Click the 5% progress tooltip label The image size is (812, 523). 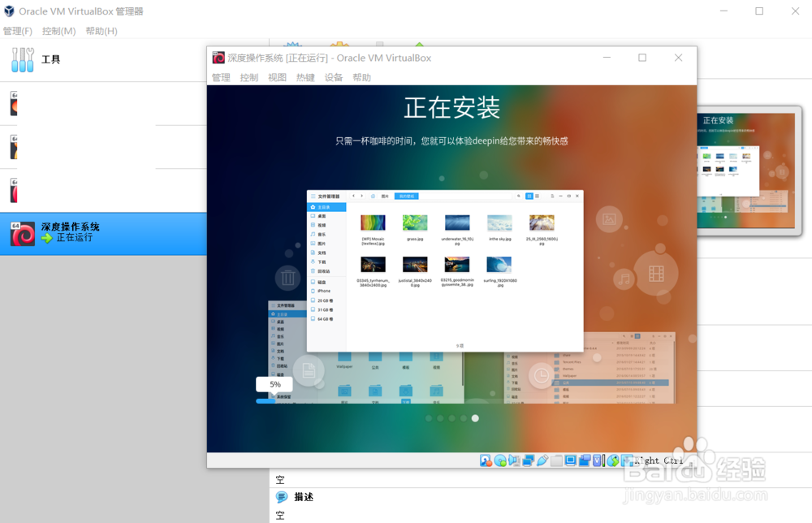[275, 384]
